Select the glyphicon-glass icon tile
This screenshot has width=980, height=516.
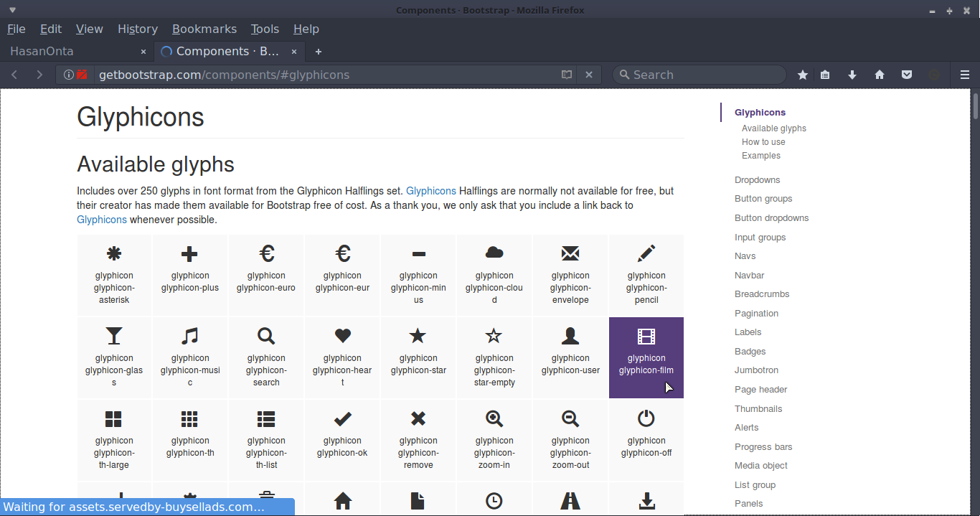pos(114,357)
